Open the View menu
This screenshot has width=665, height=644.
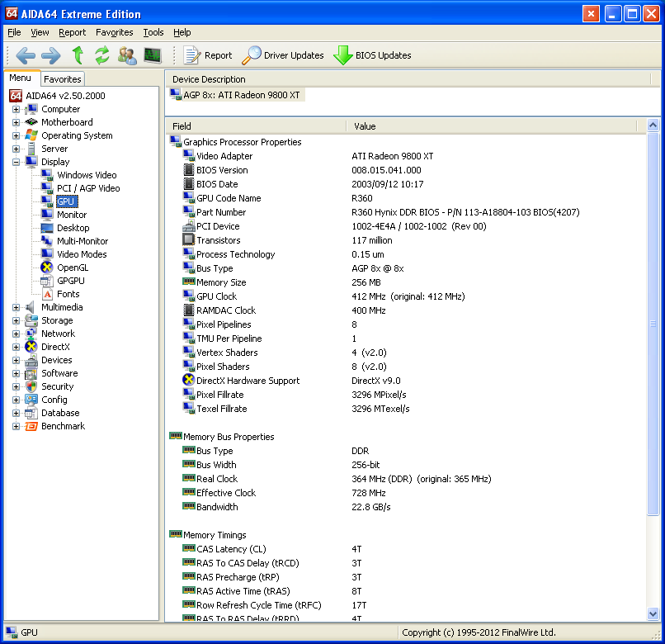pyautogui.click(x=40, y=32)
